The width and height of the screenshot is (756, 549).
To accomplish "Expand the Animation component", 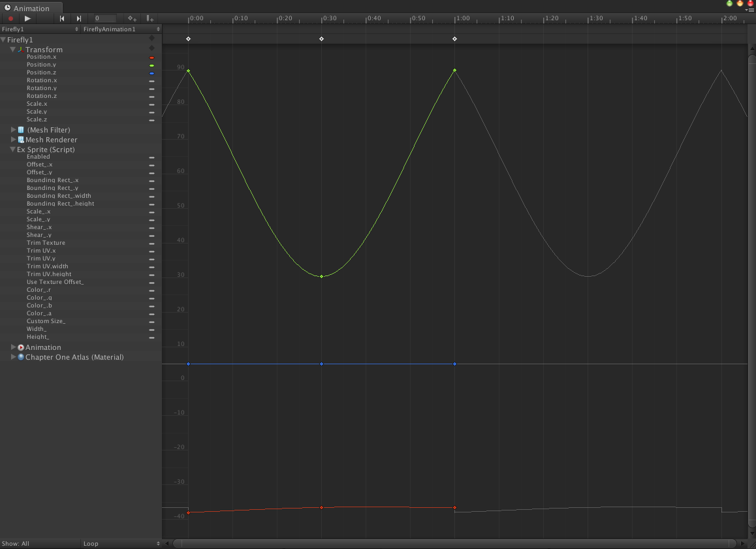I will (14, 347).
